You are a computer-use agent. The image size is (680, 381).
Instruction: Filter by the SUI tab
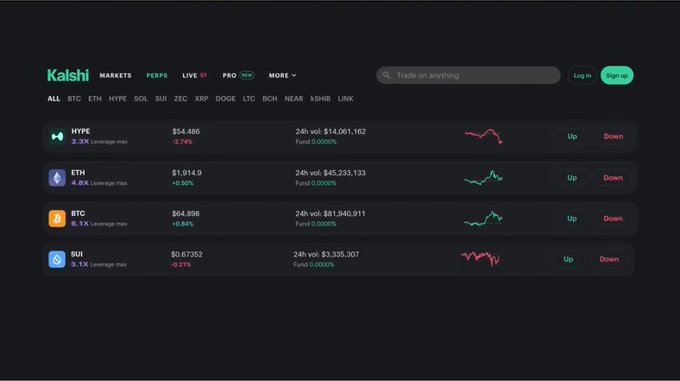click(161, 99)
